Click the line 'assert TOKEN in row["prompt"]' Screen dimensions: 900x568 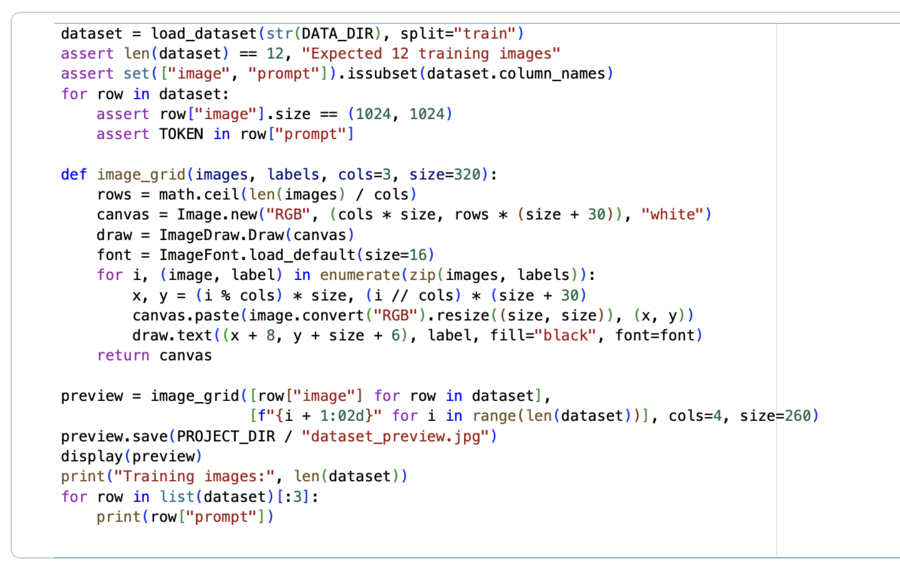coord(225,134)
